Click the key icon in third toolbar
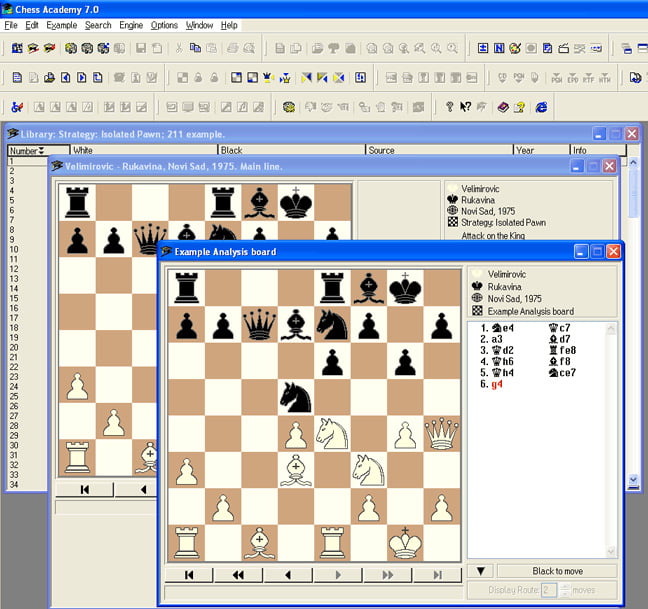This screenshot has width=648, height=609. coord(450,107)
